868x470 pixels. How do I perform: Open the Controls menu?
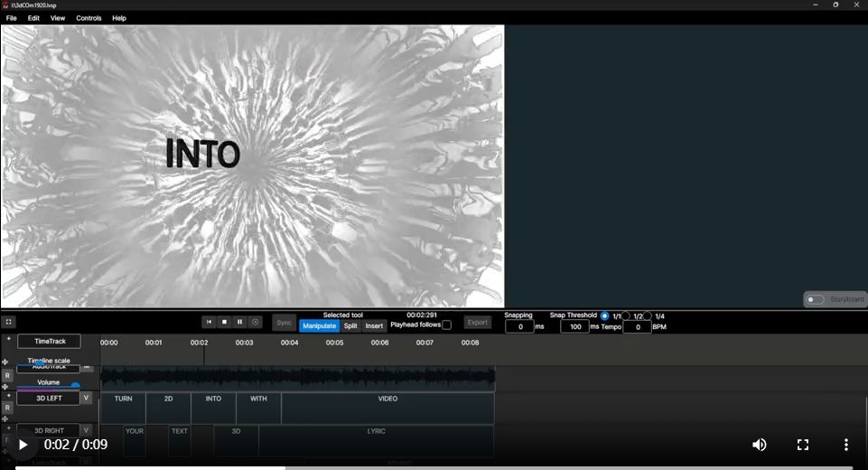(x=89, y=18)
